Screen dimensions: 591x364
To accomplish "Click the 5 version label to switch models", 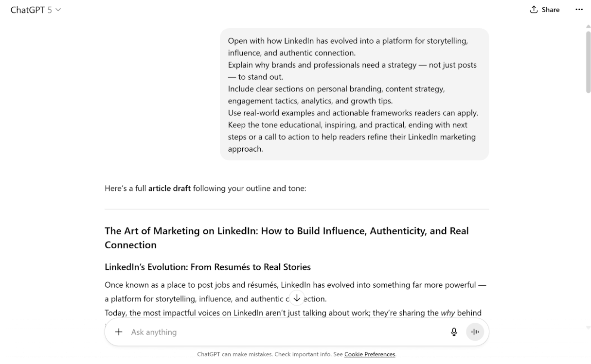I will tap(49, 9).
